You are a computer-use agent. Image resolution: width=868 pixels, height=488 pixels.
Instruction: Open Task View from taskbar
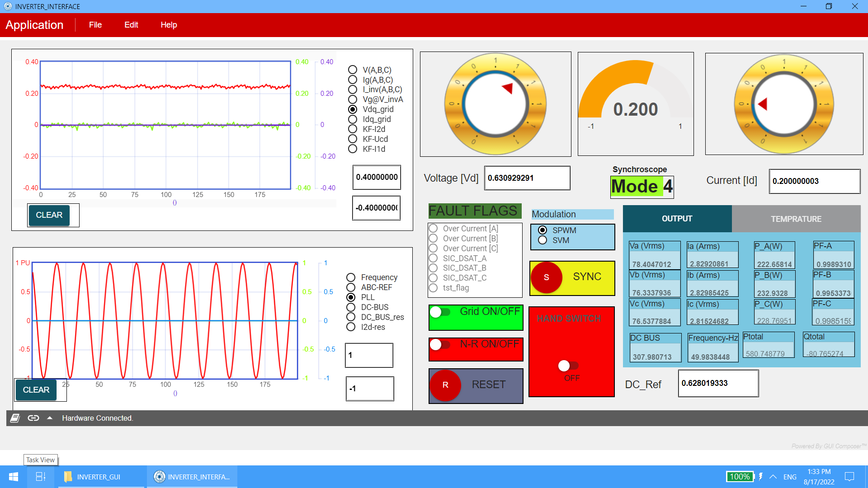[x=41, y=477]
